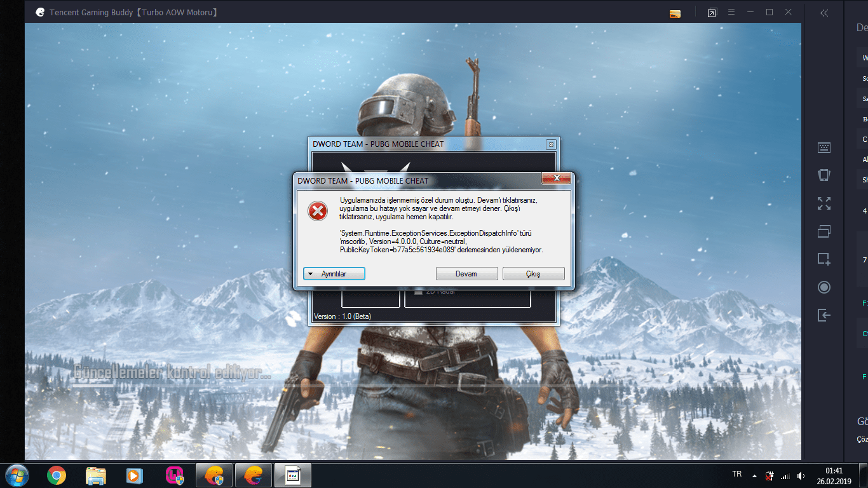Click the error dialog title DWORD TEAM - PUBG MOBILE CHEAT
The width and height of the screenshot is (868, 488).
[x=363, y=181]
